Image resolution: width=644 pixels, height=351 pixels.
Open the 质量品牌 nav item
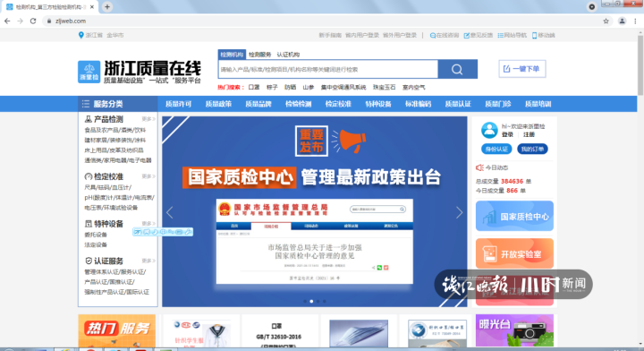coord(258,104)
